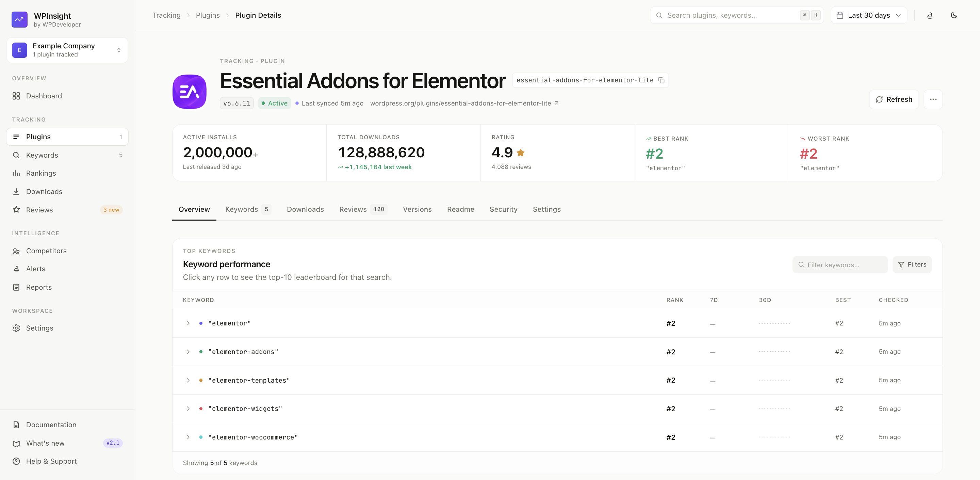This screenshot has height=480, width=980.
Task: Click the Worst Rank #2 value
Action: tap(808, 154)
